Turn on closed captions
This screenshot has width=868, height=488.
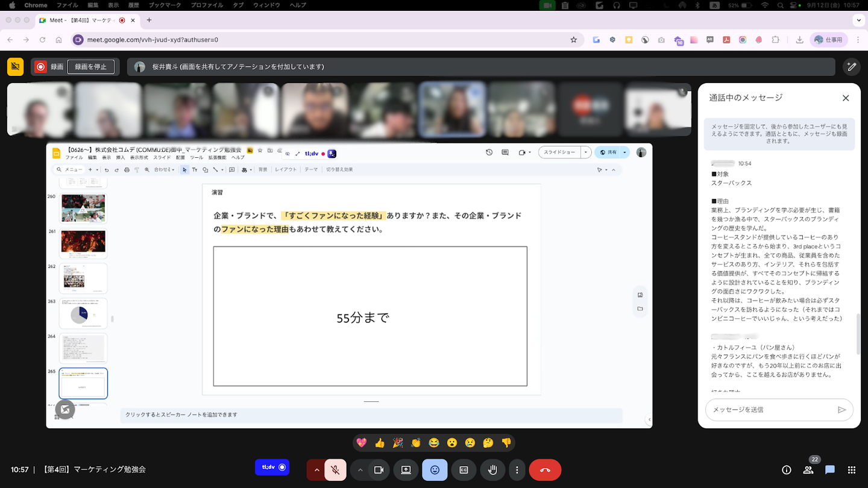(464, 470)
